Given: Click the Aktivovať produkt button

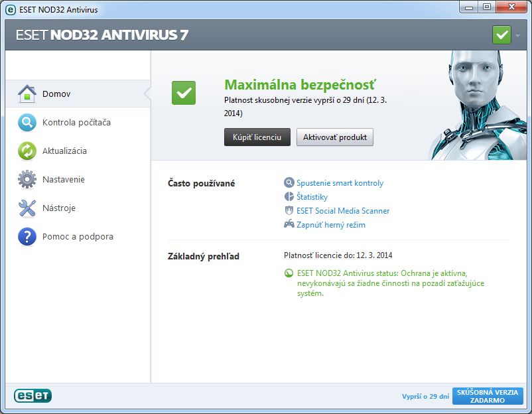Looking at the screenshot, I should (335, 137).
